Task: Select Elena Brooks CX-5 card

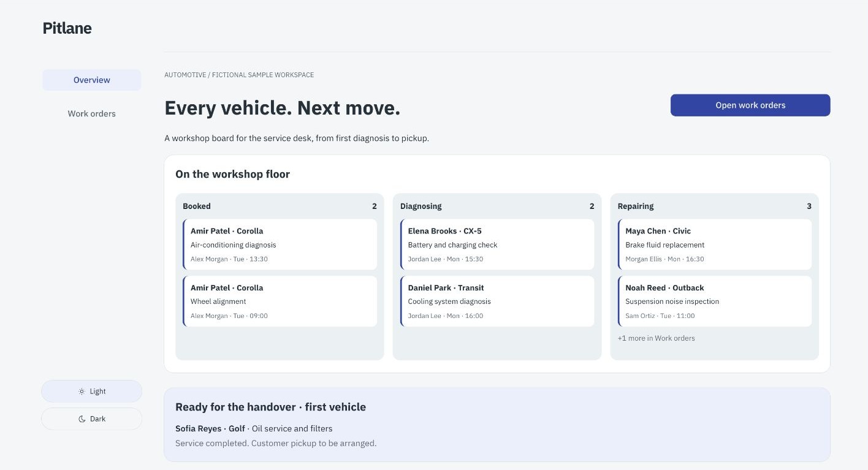Action: click(497, 244)
